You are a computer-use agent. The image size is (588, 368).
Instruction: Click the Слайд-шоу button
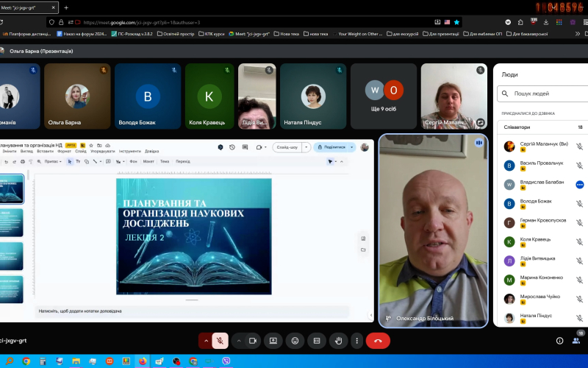click(x=287, y=147)
